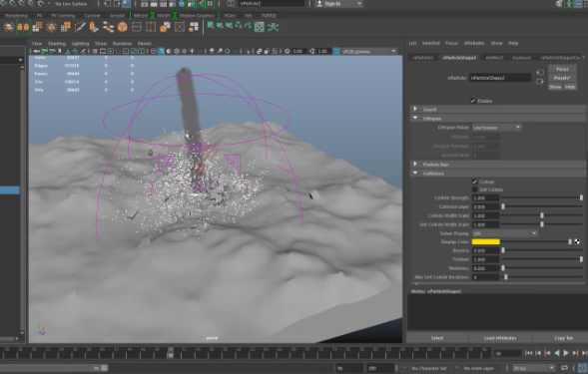
Task: Click the light bulb viewport toolbar icon
Action: 192,51
